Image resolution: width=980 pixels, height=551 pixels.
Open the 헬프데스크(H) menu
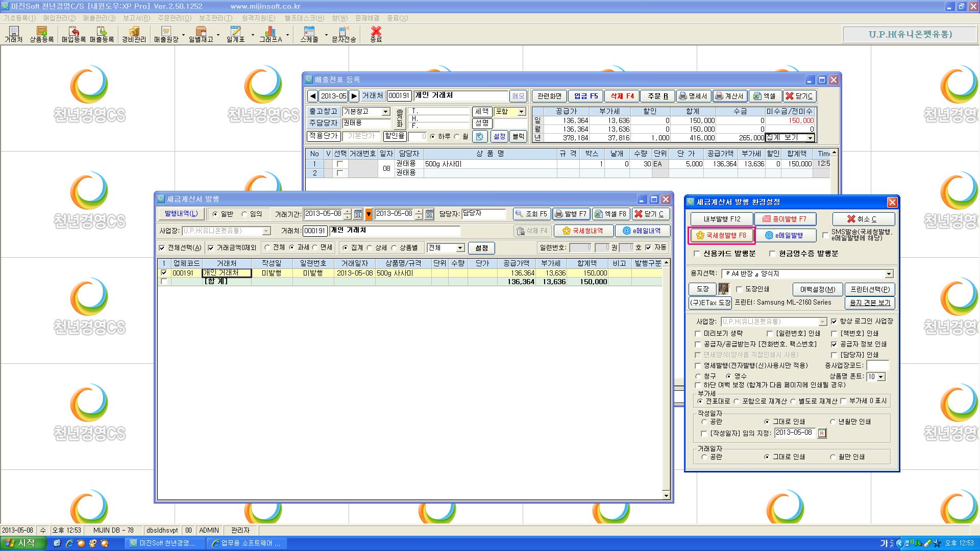click(304, 18)
